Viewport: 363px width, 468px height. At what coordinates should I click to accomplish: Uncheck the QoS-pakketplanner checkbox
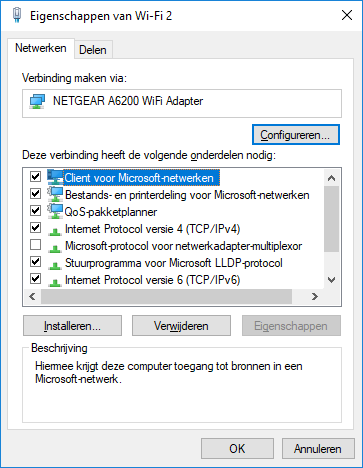(x=35, y=211)
